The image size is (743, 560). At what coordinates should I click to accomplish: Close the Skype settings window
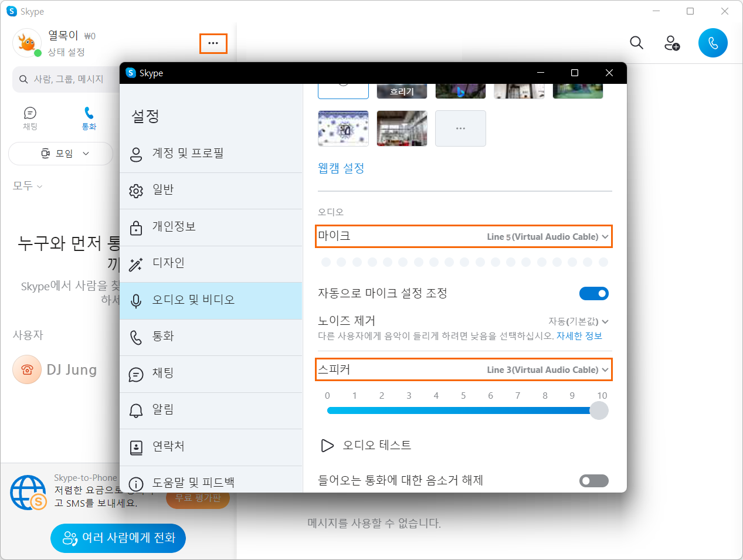[609, 73]
